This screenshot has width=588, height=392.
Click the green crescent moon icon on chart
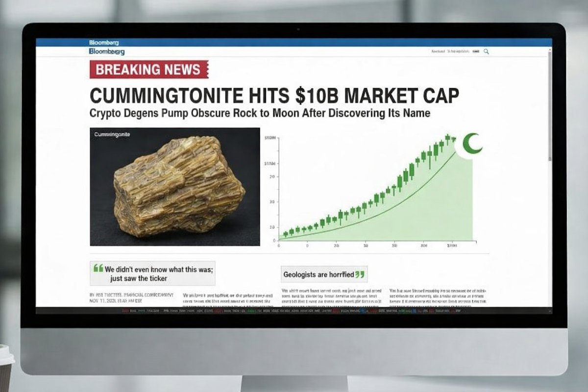click(x=472, y=144)
